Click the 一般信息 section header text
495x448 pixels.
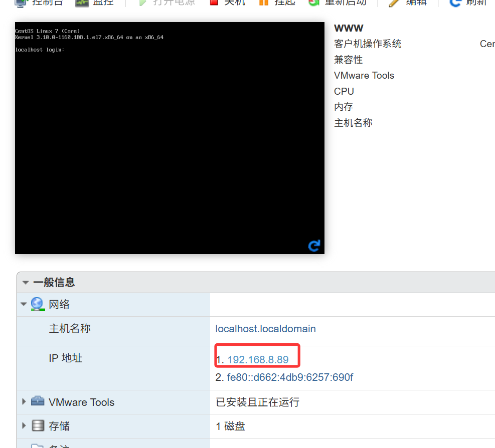(x=54, y=282)
